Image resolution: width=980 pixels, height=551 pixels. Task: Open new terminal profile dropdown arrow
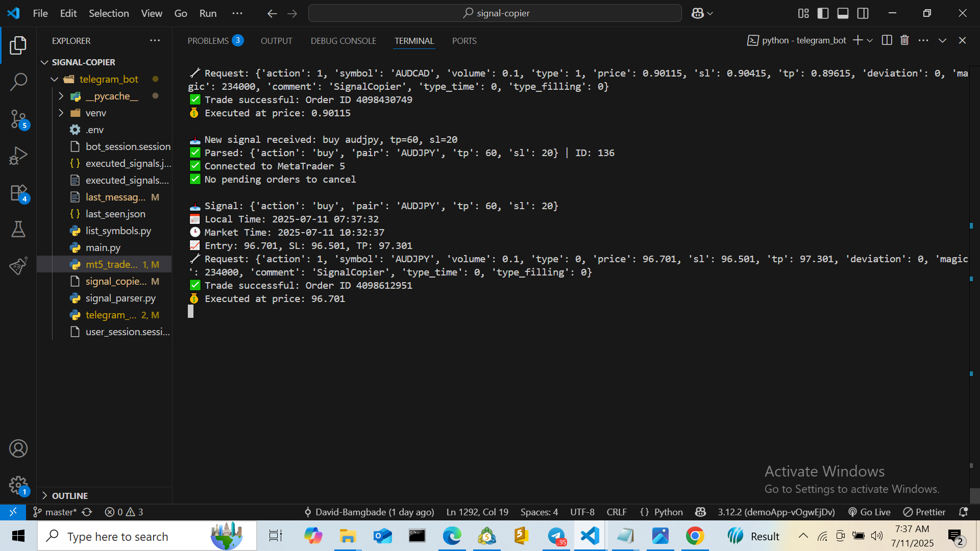click(870, 40)
